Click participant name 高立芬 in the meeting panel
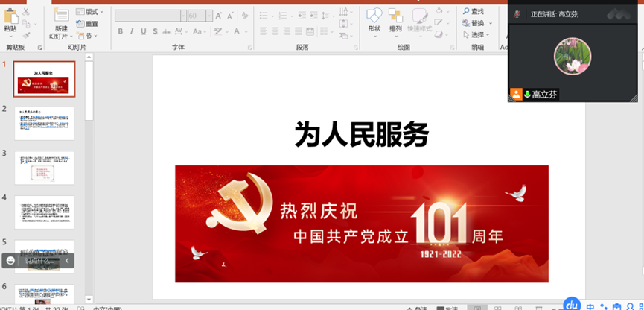The width and height of the screenshot is (644, 310). click(x=544, y=95)
